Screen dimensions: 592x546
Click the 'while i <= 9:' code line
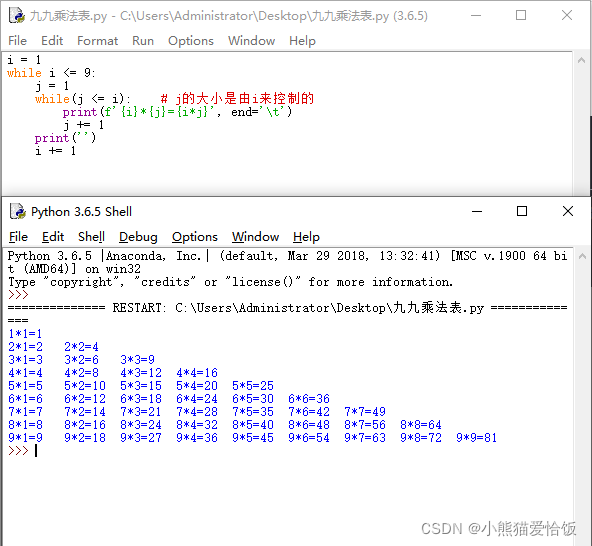tap(51, 72)
